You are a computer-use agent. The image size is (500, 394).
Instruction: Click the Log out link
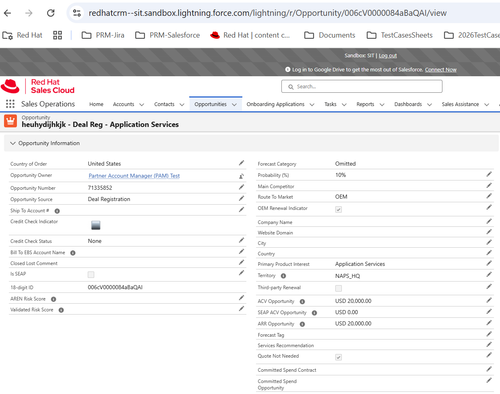click(x=388, y=56)
